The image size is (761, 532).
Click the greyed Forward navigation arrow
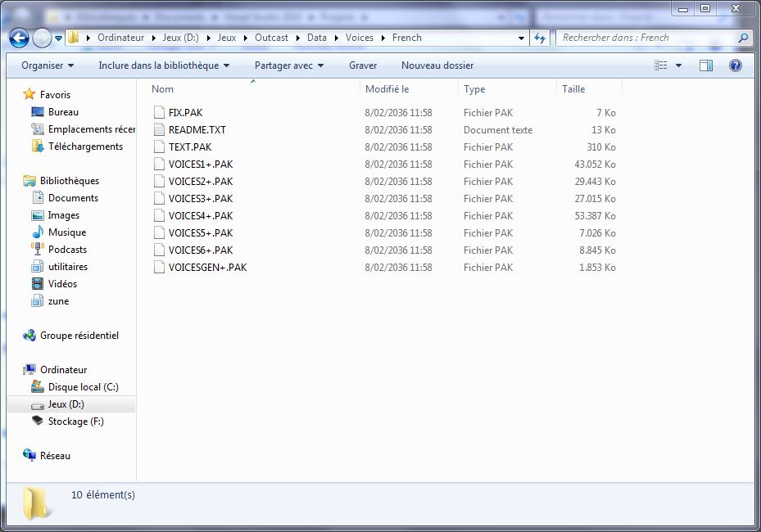click(42, 38)
